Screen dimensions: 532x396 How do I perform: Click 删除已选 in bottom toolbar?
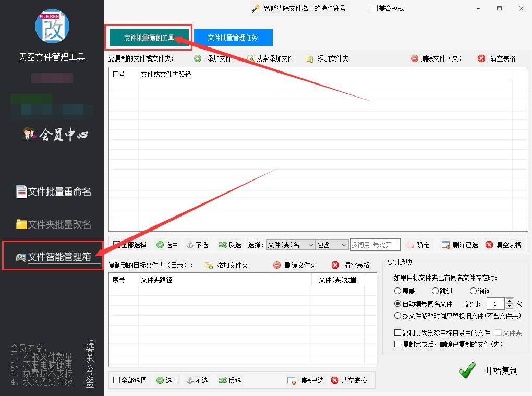pos(305,380)
